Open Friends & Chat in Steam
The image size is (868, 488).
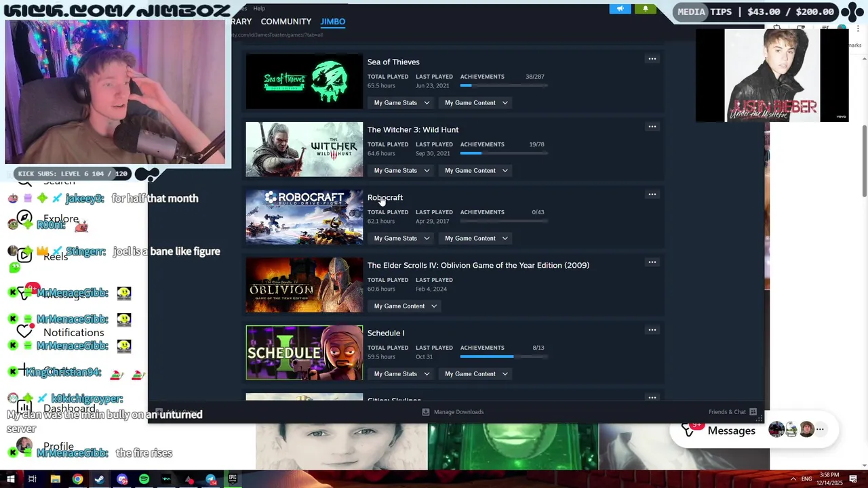pyautogui.click(x=732, y=412)
